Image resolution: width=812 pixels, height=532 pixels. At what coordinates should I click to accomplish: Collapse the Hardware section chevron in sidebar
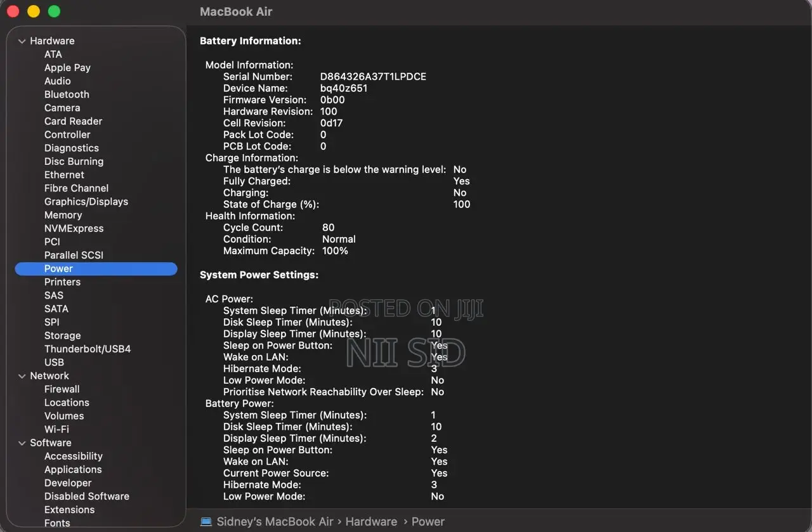pyautogui.click(x=22, y=41)
